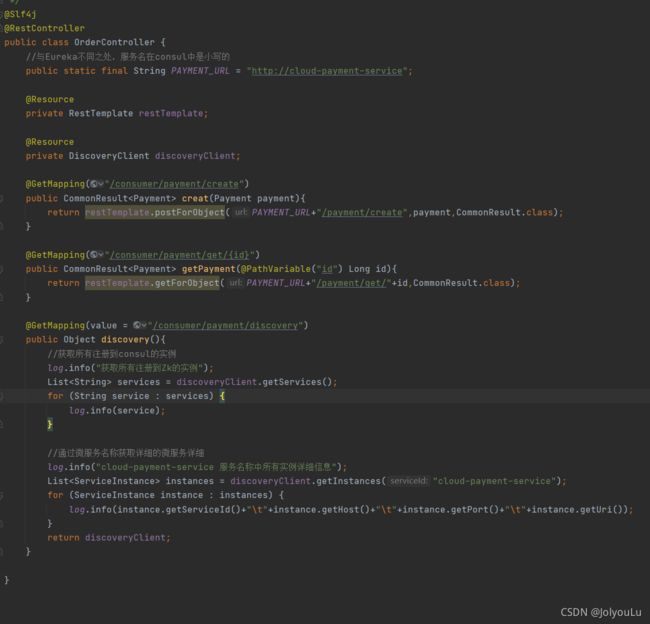The image size is (650, 624).
Task: Click the getInstances method call
Action: [x=348, y=481]
